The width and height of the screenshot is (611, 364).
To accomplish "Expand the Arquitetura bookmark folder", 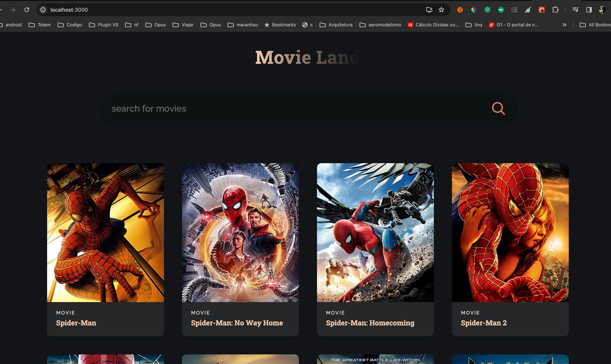I will pos(336,25).
